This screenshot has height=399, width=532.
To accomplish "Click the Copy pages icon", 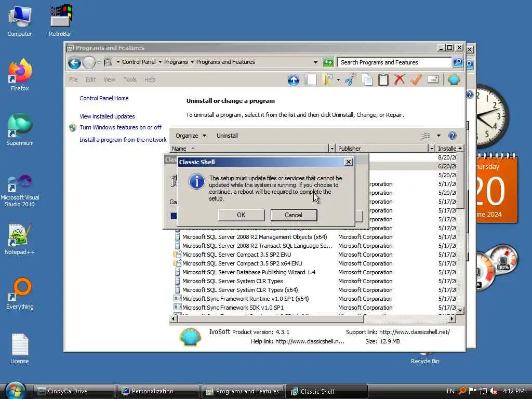I will tap(367, 79).
